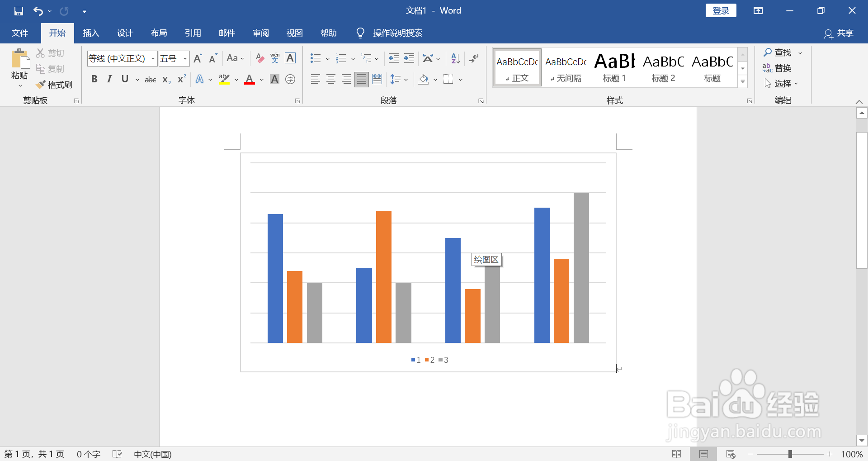Apply subscript formatting
Viewport: 868px width, 461px height.
click(x=166, y=80)
